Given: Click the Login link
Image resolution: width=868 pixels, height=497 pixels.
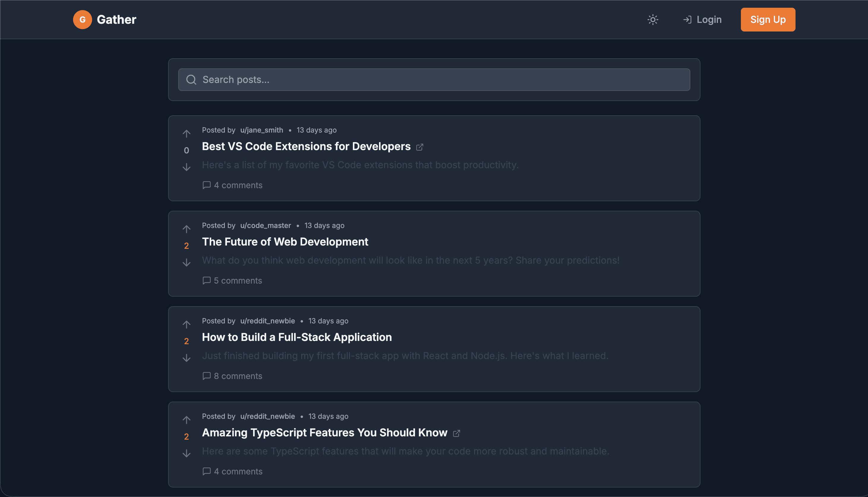Looking at the screenshot, I should [x=702, y=19].
